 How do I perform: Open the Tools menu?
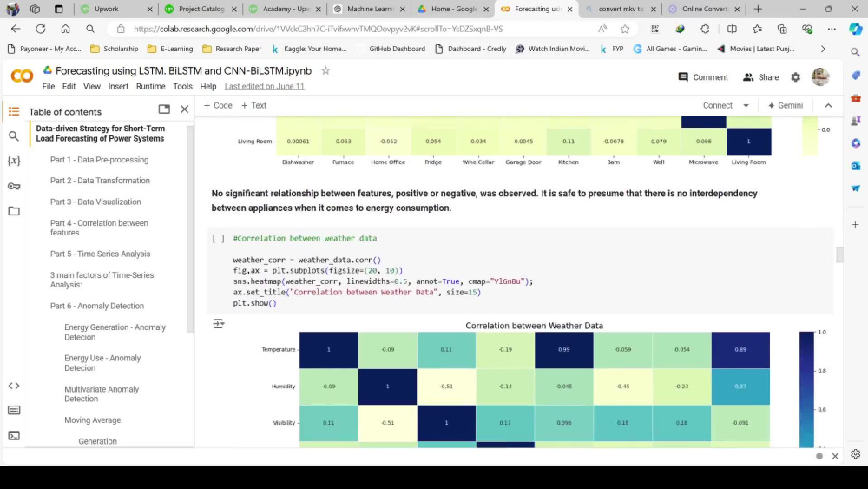pyautogui.click(x=182, y=86)
